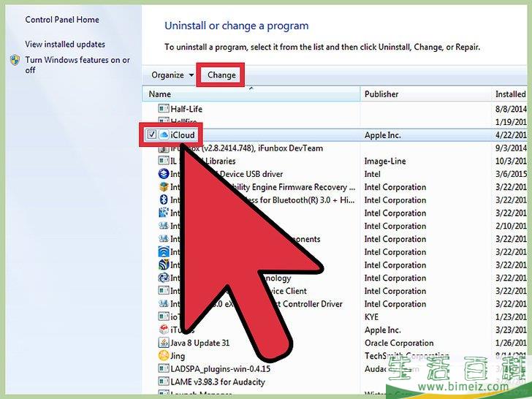Click the Java 8 Update 31 icon
This screenshot has height=399, width=532.
(164, 342)
